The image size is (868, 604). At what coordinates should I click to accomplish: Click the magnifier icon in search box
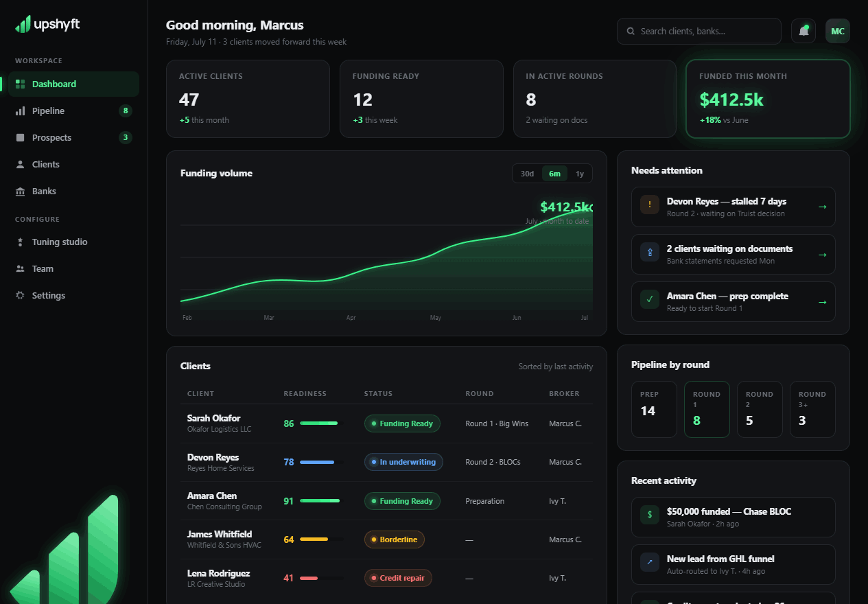(x=631, y=31)
